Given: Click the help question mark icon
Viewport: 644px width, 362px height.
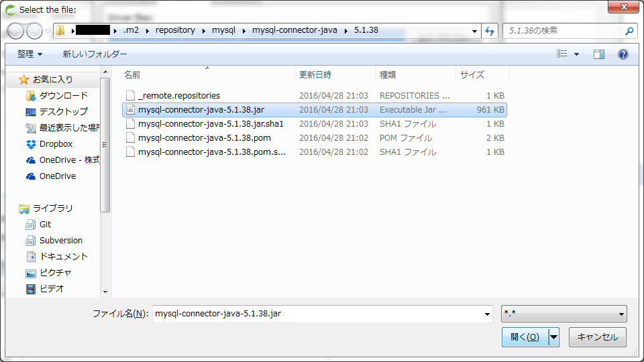Looking at the screenshot, I should pyautogui.click(x=623, y=54).
